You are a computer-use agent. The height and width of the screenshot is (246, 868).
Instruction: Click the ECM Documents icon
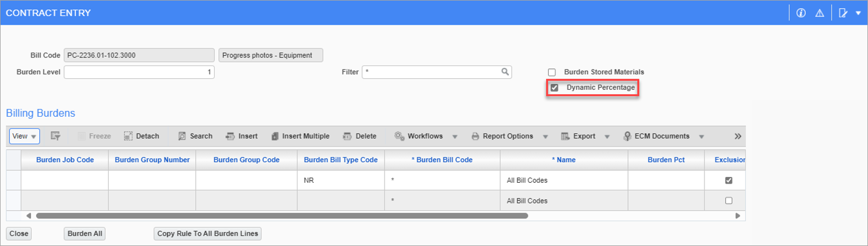pyautogui.click(x=627, y=136)
